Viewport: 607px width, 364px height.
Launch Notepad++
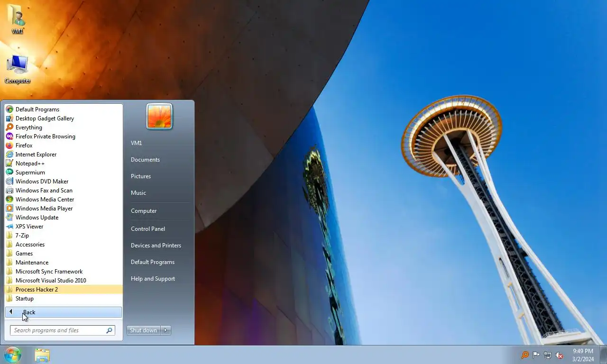(64, 164)
